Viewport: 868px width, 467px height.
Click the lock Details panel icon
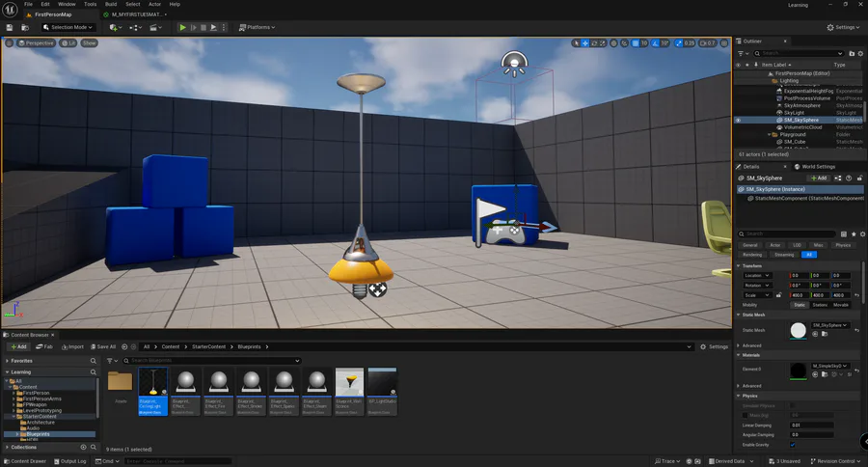(859, 178)
